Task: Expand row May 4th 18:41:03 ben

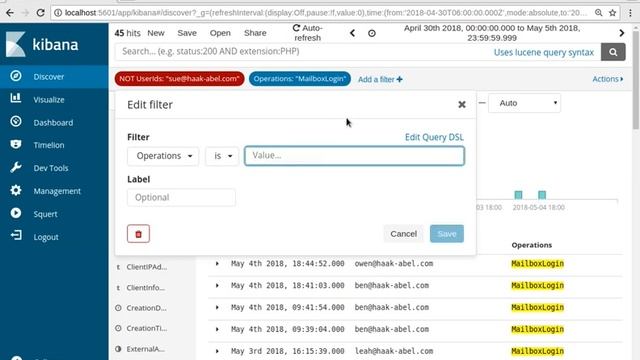Action: click(x=217, y=285)
